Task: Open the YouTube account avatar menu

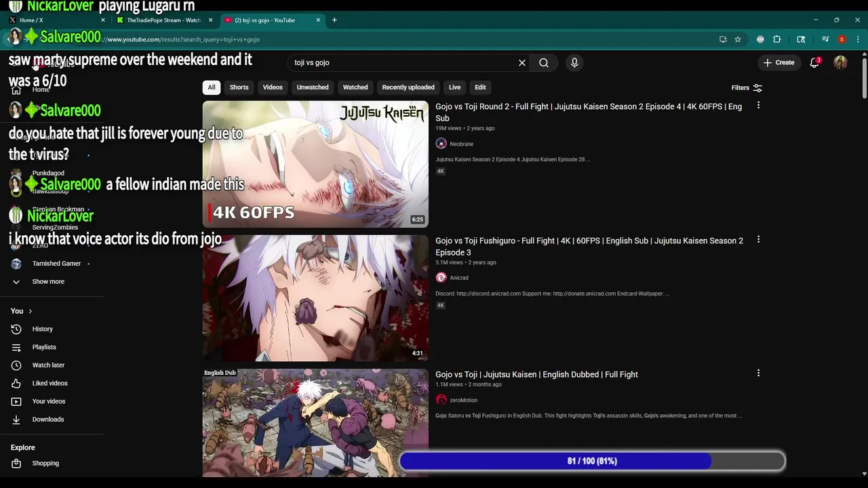Action: click(840, 62)
